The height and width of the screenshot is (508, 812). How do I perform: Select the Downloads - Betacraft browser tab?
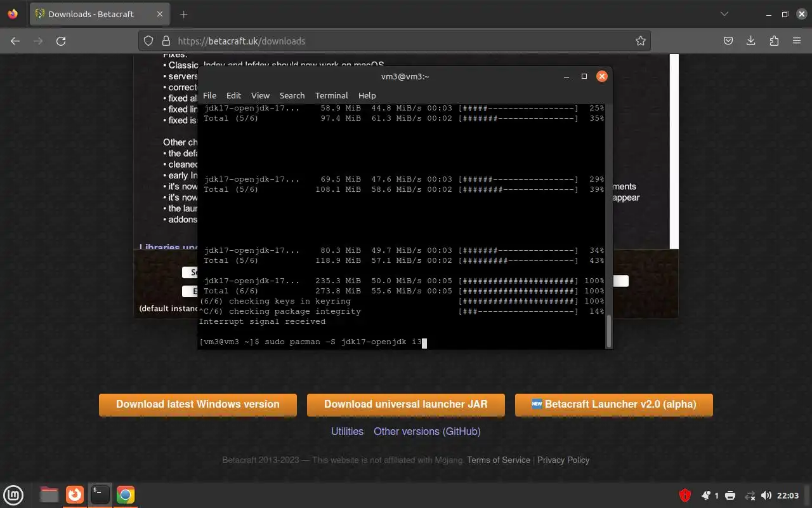[x=100, y=14]
